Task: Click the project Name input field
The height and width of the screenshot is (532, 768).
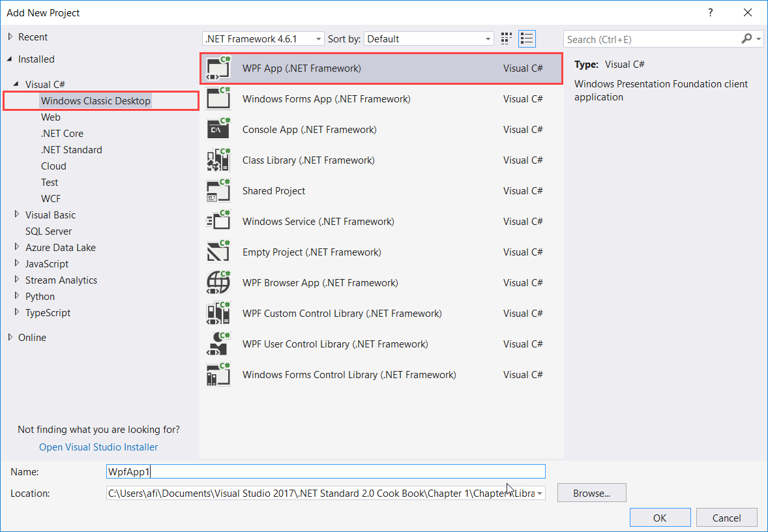Action: pos(326,472)
